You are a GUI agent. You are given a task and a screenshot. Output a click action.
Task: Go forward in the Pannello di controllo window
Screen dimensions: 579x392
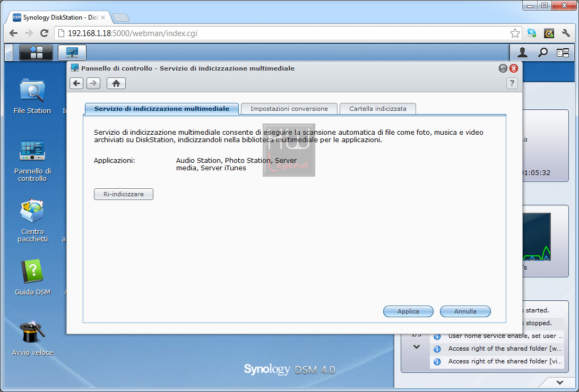click(93, 83)
